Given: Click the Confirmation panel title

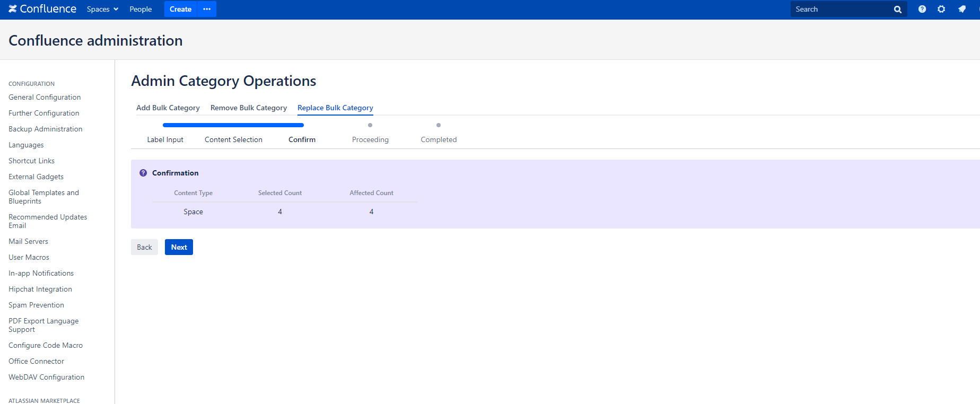Looking at the screenshot, I should pos(175,173).
